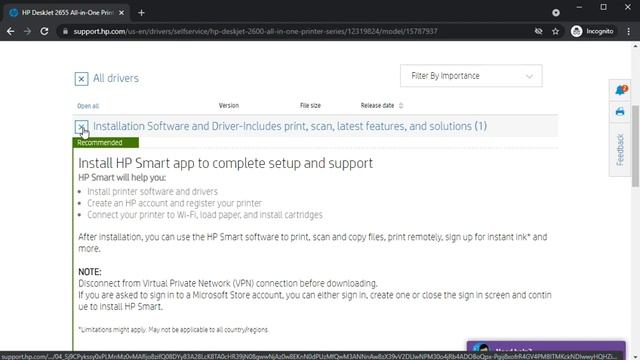View site lock information icon
The height and width of the screenshot is (360, 640).
(x=65, y=31)
